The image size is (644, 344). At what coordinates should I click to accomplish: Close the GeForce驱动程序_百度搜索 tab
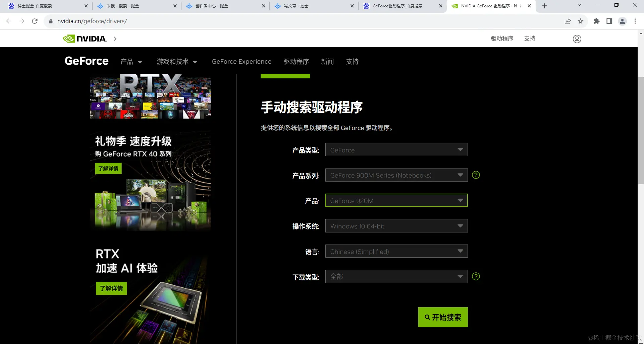coord(441,6)
